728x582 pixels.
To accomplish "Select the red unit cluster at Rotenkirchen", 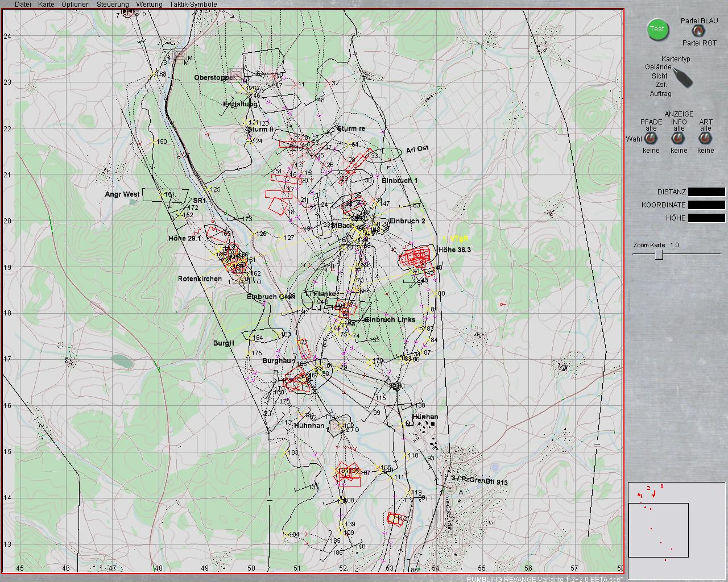I will pyautogui.click(x=234, y=260).
